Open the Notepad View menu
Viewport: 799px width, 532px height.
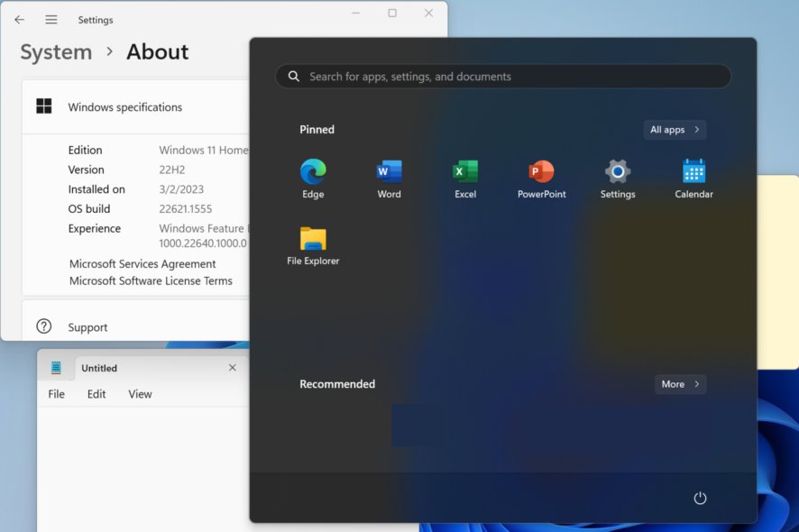pyautogui.click(x=140, y=394)
